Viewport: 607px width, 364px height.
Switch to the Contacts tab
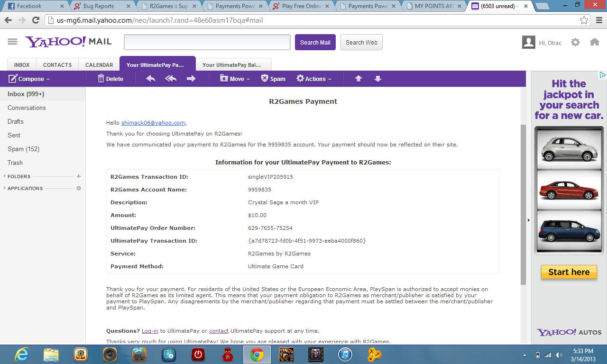pos(57,65)
